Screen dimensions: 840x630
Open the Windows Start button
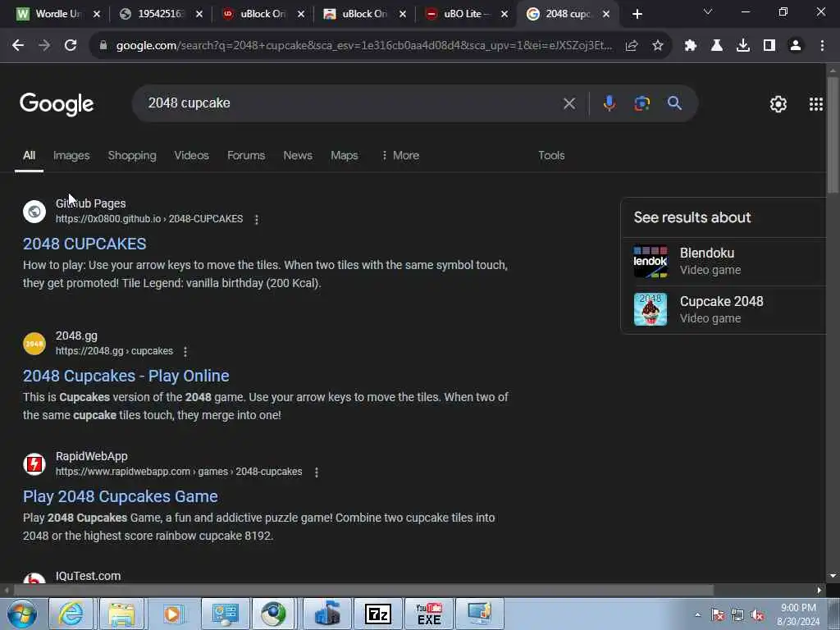(x=22, y=614)
